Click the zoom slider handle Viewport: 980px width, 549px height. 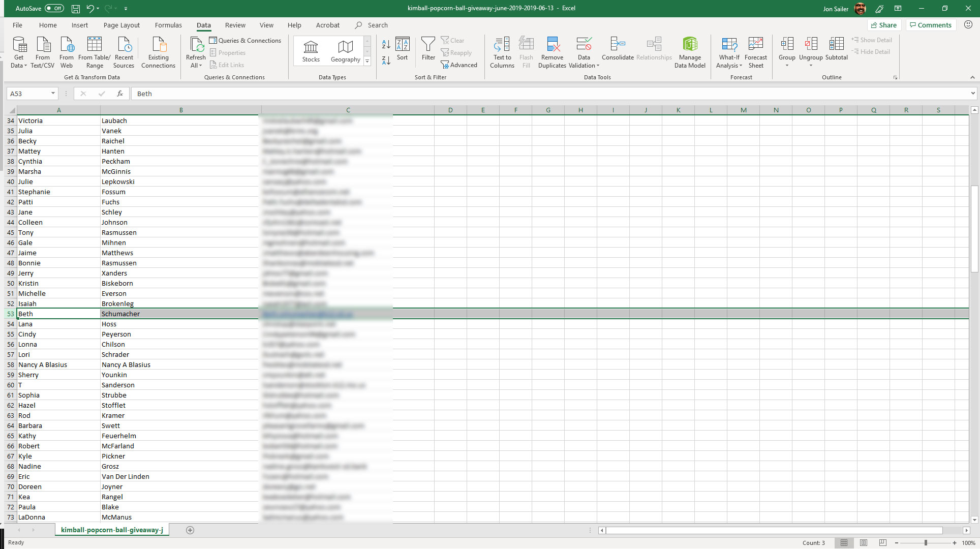coord(926,543)
